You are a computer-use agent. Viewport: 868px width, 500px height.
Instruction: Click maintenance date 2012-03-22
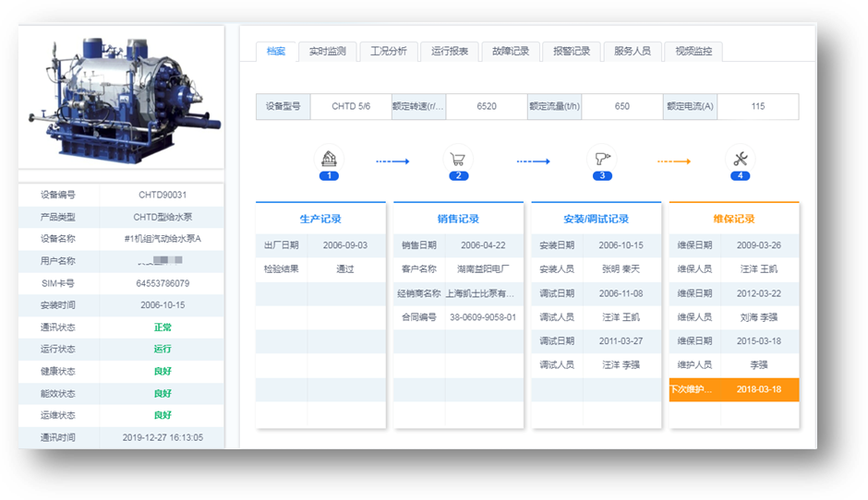[758, 293]
